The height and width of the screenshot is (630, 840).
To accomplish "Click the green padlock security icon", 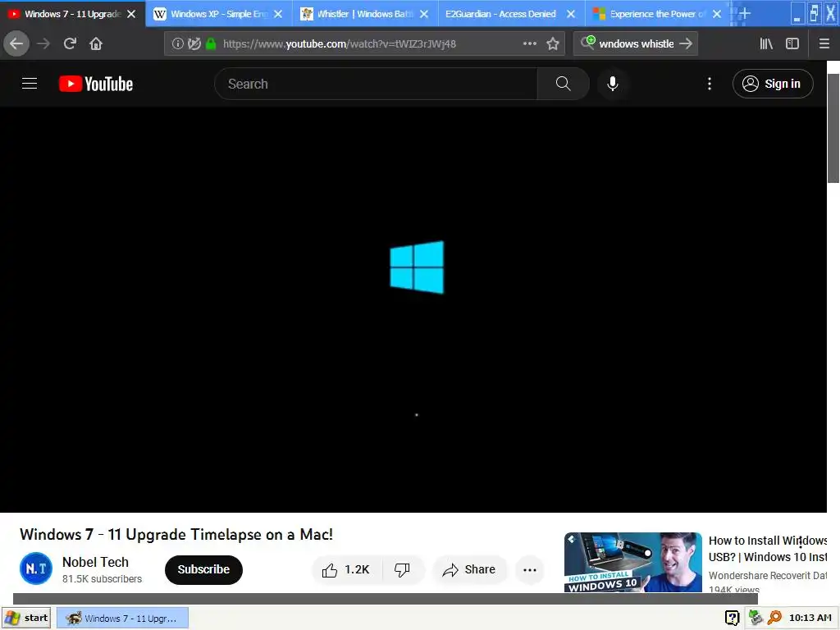I will (211, 44).
